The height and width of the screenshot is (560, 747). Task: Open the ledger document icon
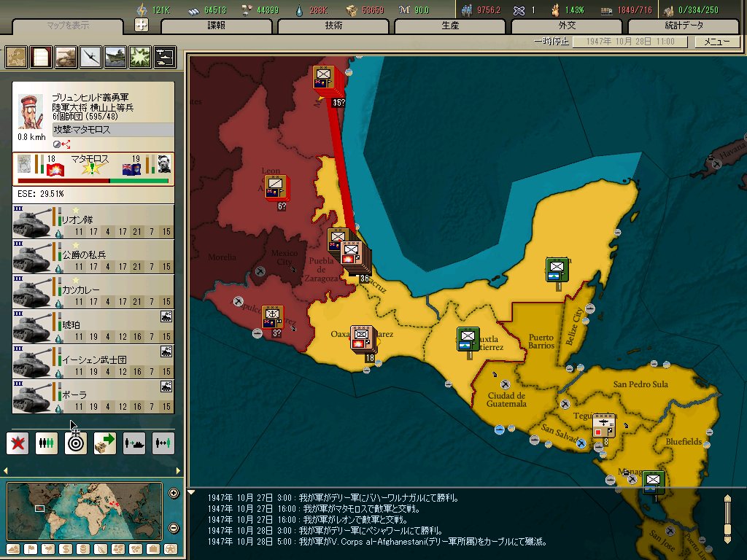click(41, 57)
